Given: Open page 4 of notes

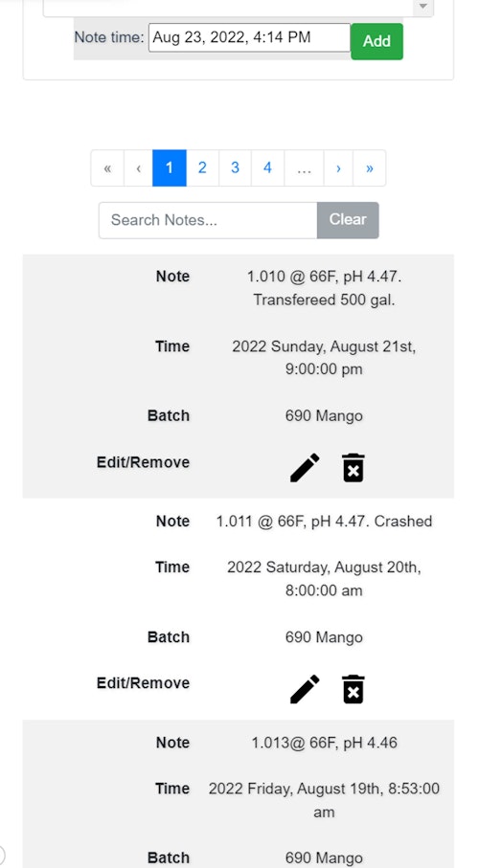Looking at the screenshot, I should (268, 168).
